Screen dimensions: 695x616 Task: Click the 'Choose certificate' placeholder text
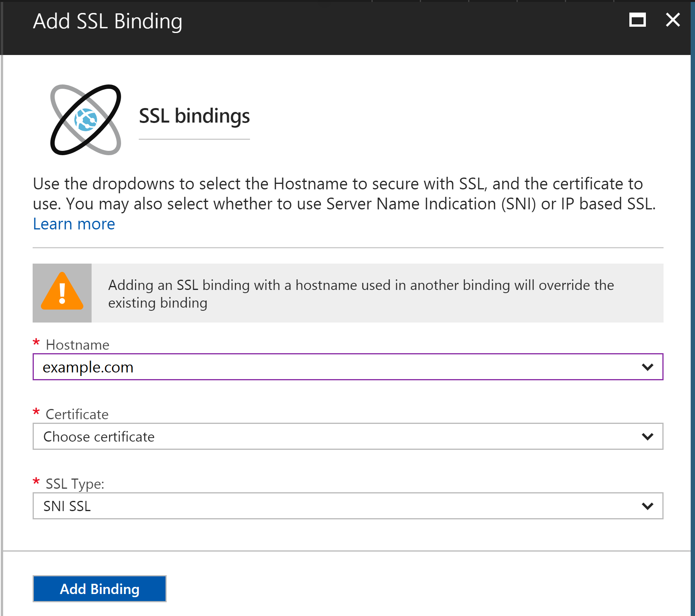pos(99,436)
